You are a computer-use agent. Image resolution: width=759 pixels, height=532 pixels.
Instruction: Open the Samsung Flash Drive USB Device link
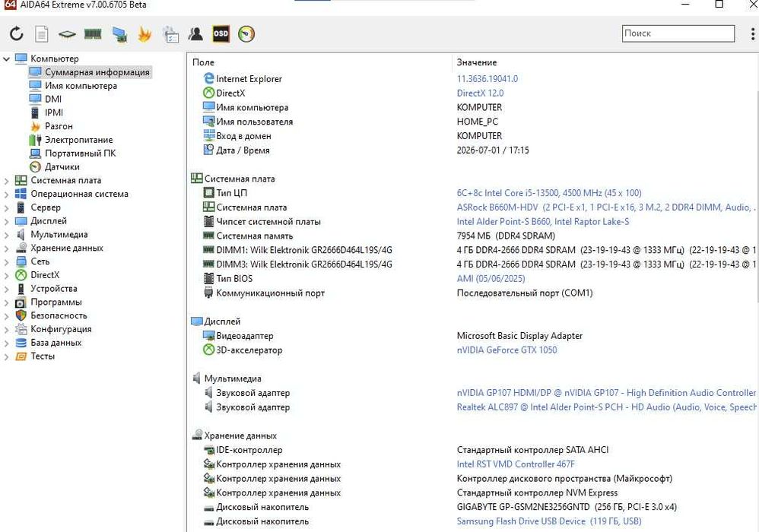click(549, 521)
